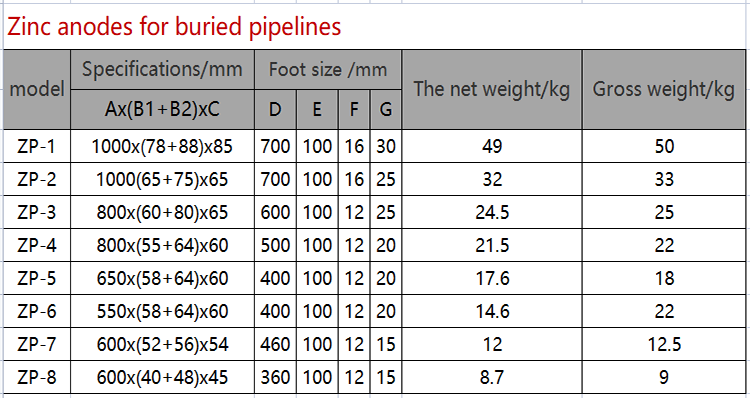The image size is (750, 398).
Task: Select 'The net weight/kg' header cell
Action: 492,89
